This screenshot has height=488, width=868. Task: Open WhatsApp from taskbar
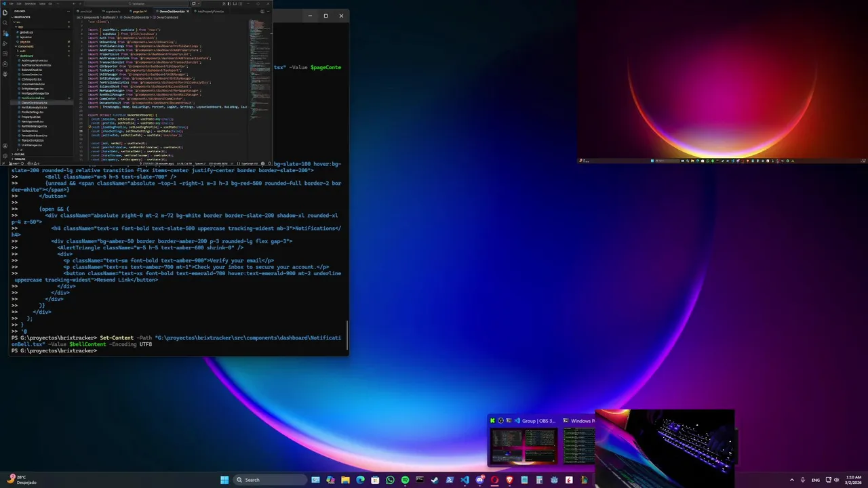390,480
